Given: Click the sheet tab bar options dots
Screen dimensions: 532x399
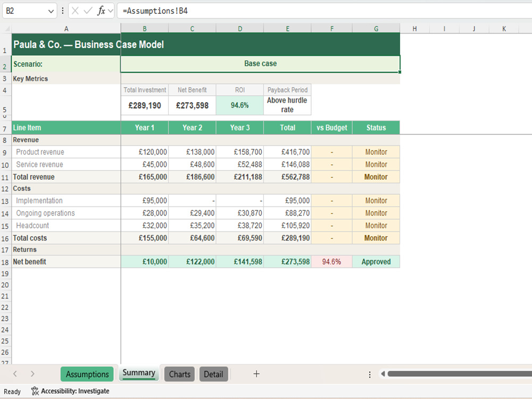Looking at the screenshot, I should tap(370, 374).
